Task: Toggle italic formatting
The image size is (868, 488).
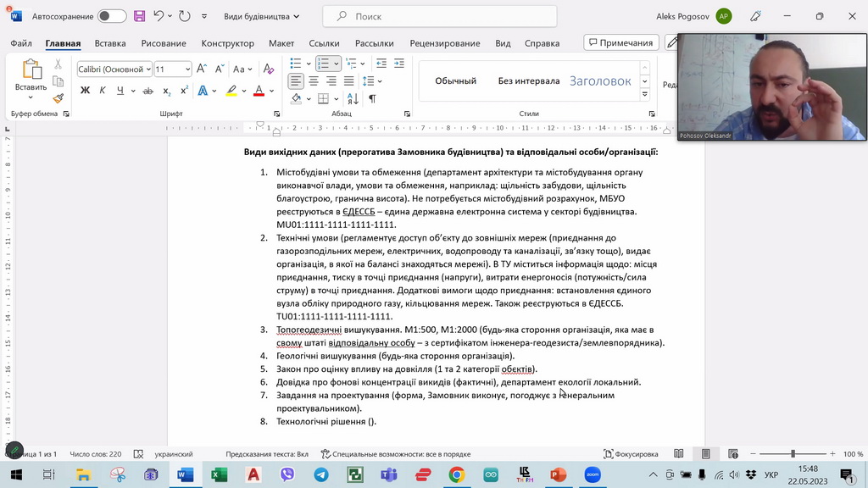Action: pos(103,90)
